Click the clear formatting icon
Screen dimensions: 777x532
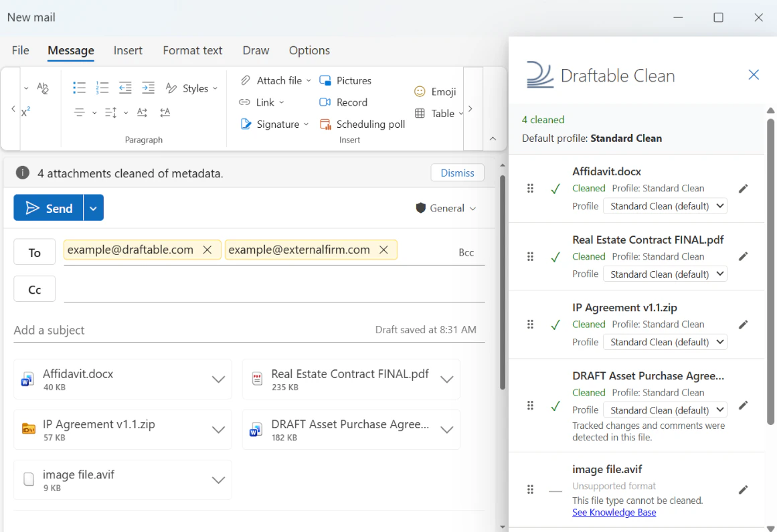[x=43, y=88]
